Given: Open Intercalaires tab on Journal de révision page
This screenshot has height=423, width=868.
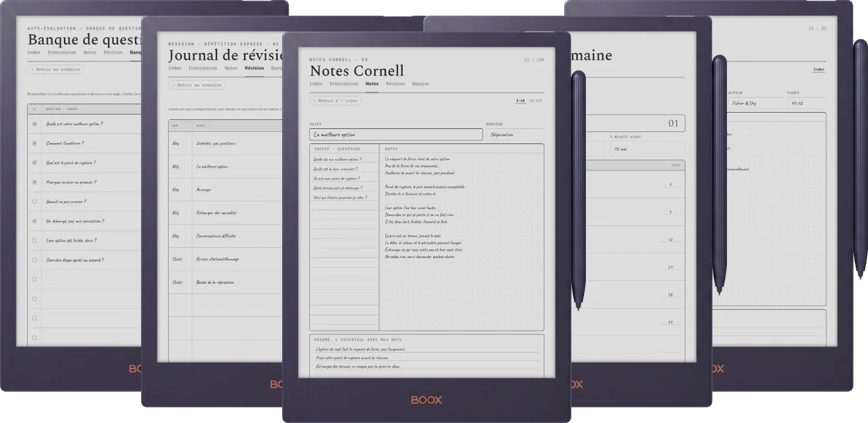Looking at the screenshot, I should [203, 68].
